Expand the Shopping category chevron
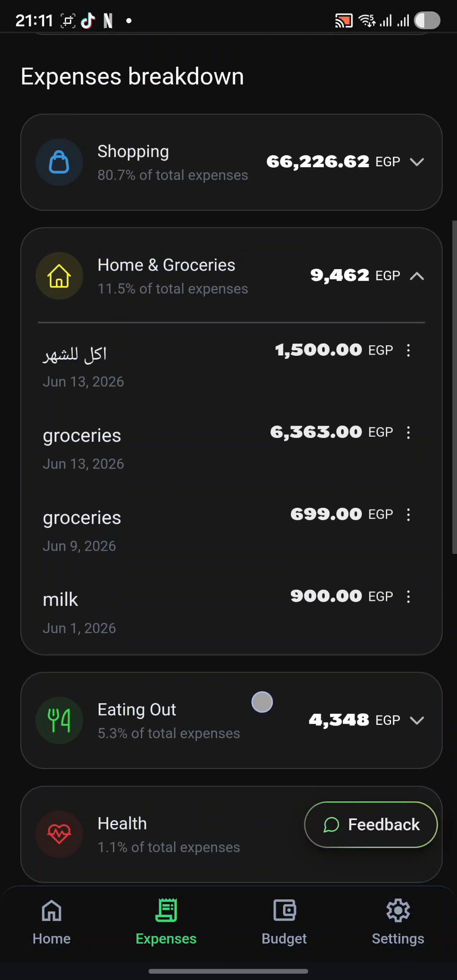Viewport: 457px width, 980px height. pos(417,162)
